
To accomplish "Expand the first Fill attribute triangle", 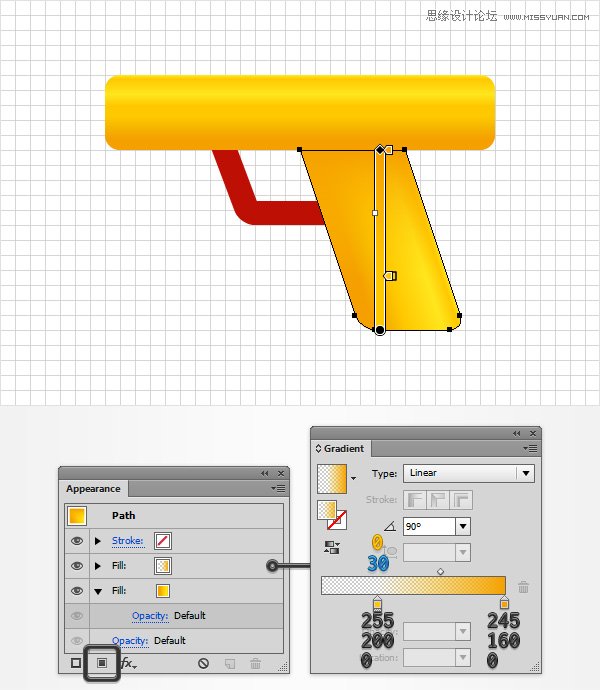I will (x=98, y=566).
